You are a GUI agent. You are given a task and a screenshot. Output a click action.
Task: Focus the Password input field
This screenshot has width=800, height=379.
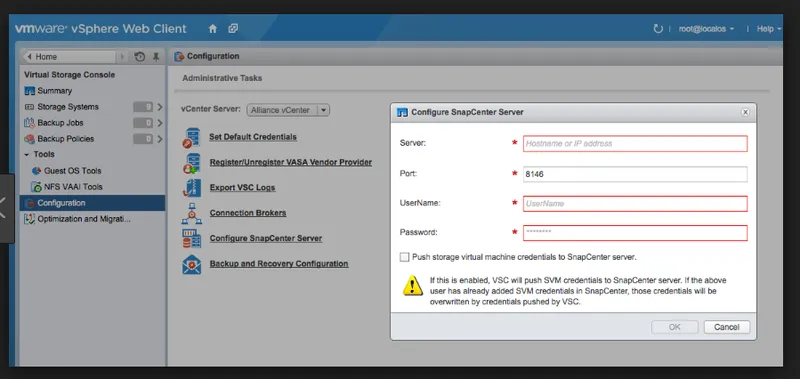pos(635,233)
